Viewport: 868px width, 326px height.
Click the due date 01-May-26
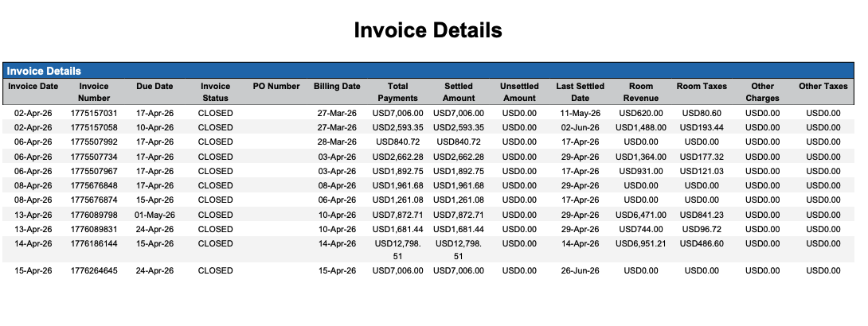point(155,215)
